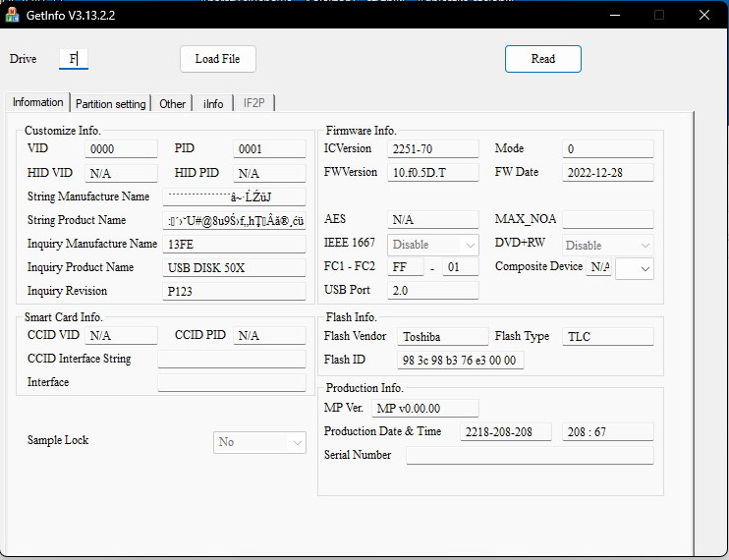Screen dimensions: 729x560
Task: Minimize the GetInfo window
Action: [x=615, y=16]
